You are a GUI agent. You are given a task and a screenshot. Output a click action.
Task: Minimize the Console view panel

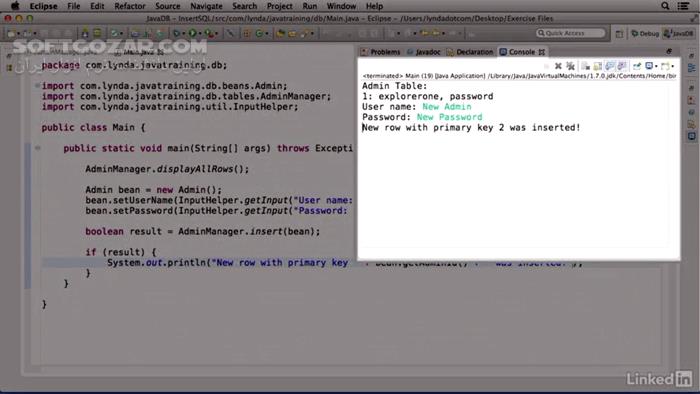669,51
